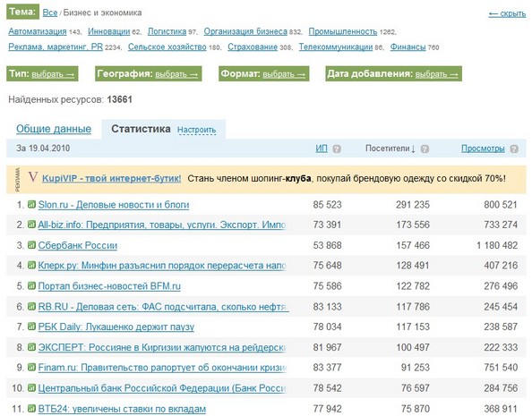Open the Настроить statistics settings
This screenshot has height=416, width=532.
196,130
